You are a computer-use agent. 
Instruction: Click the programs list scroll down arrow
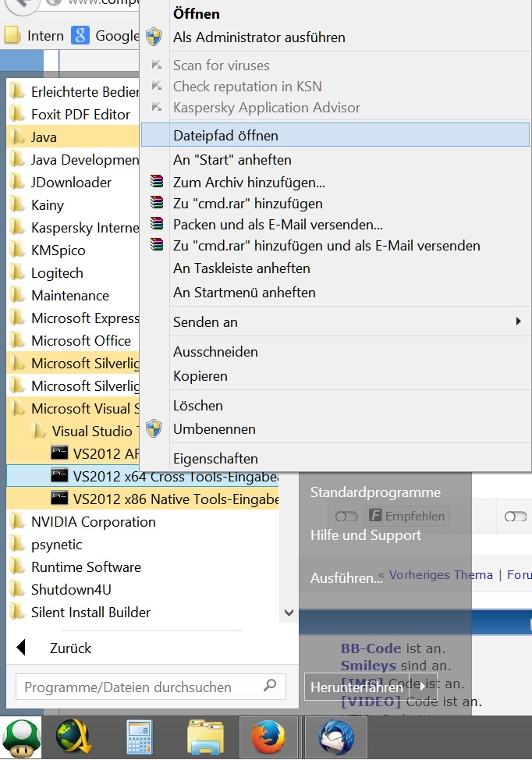coord(289,613)
